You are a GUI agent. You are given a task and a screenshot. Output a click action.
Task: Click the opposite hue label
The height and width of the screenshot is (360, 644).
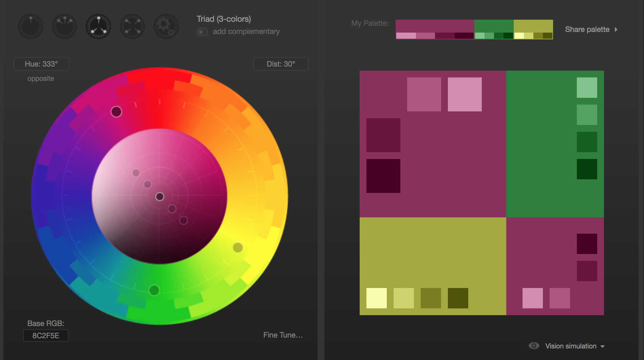coord(40,78)
